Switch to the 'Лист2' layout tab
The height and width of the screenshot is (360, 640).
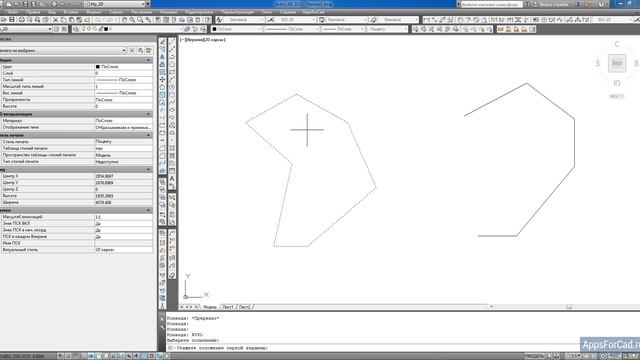[x=244, y=307]
